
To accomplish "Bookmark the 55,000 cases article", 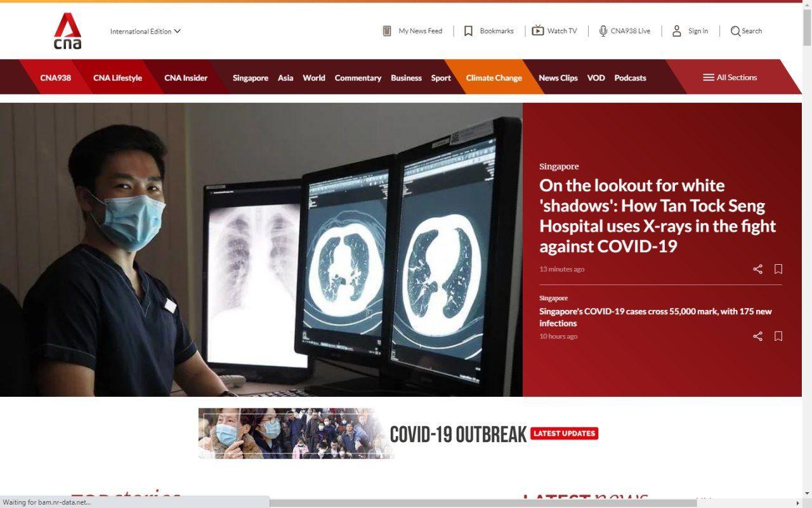I will click(x=778, y=337).
